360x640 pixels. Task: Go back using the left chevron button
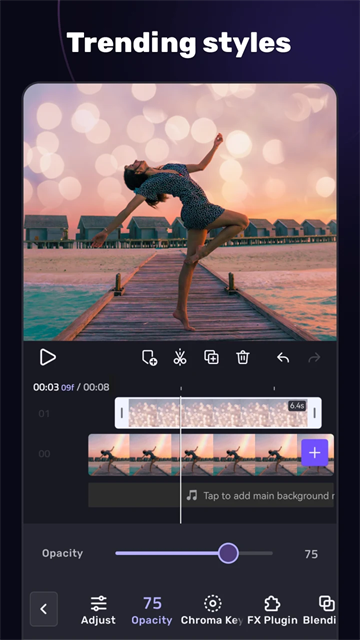coord(44,609)
